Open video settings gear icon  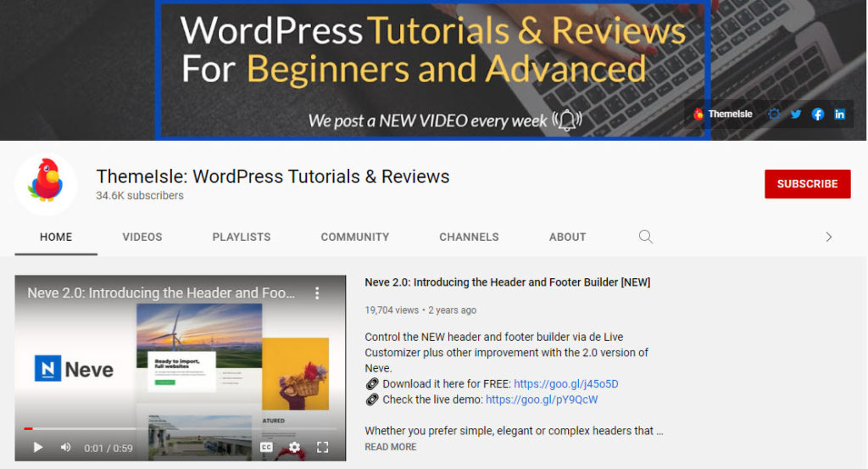tap(294, 447)
